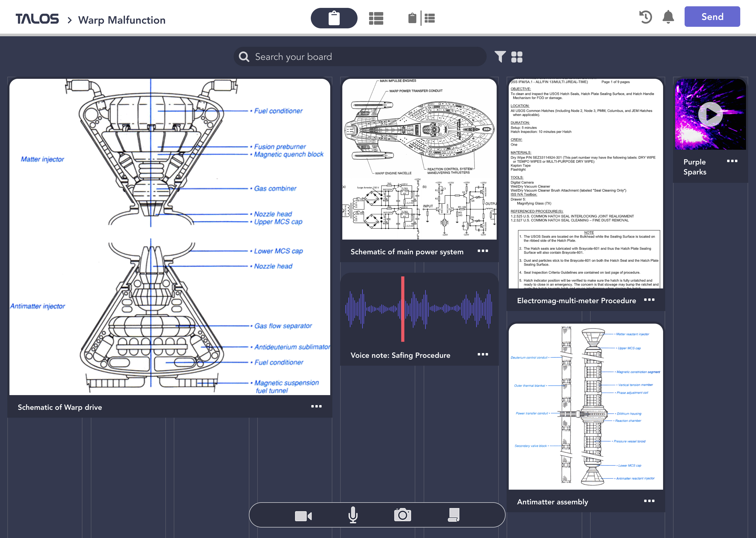Viewport: 756px width, 538px height.
Task: Open Electromag-multi-meter Procedure document
Action: 586,184
